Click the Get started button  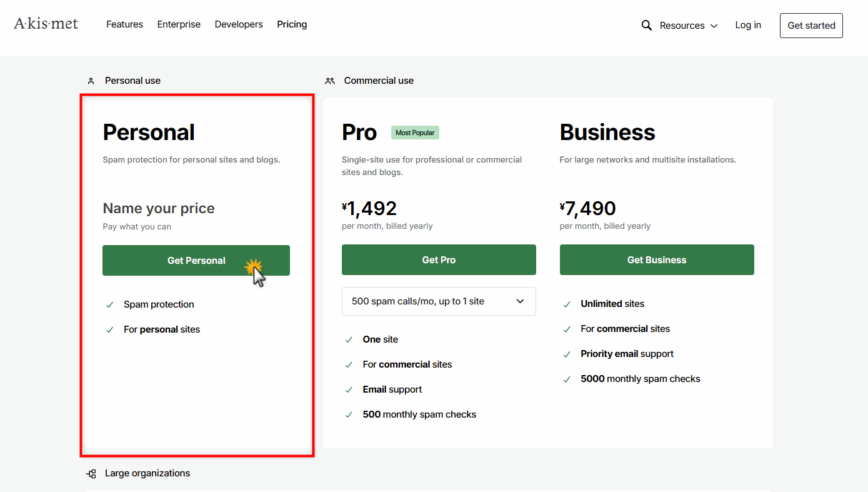click(811, 26)
